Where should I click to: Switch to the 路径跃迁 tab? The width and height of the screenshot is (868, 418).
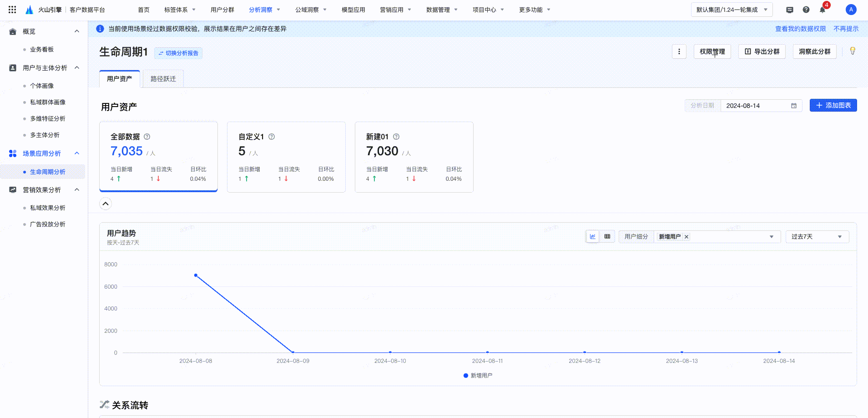pyautogui.click(x=163, y=79)
